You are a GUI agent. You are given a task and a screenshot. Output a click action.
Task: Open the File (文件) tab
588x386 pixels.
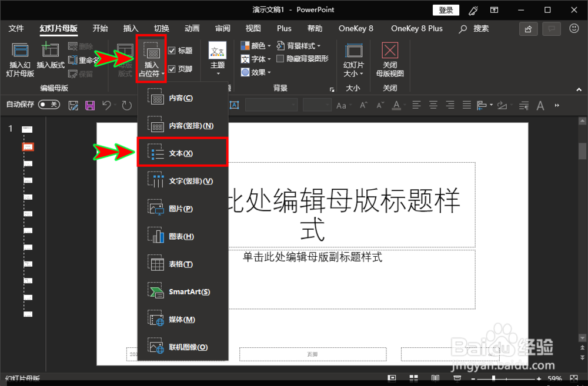(16, 28)
